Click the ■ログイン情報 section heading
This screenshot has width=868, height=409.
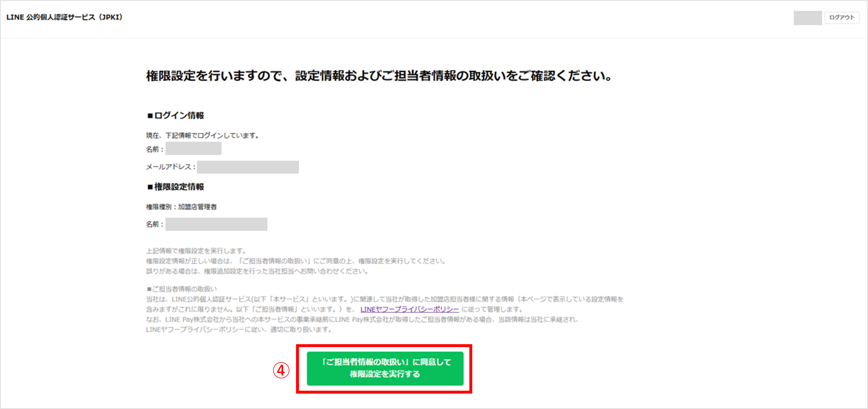(175, 116)
